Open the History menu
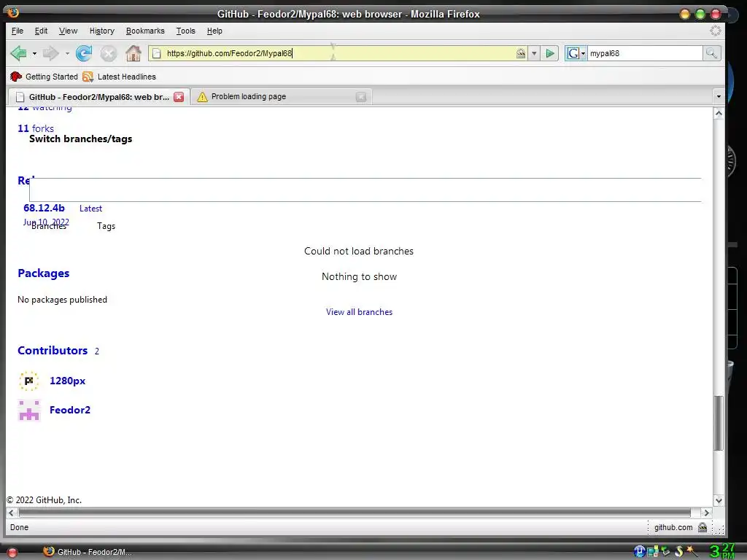This screenshot has height=560, width=747. tap(102, 31)
